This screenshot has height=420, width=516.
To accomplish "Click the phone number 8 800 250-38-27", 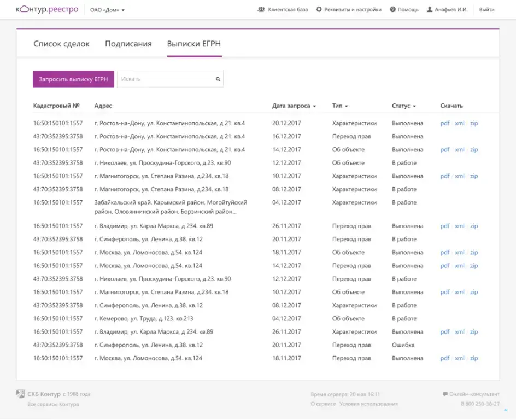I will (480, 404).
